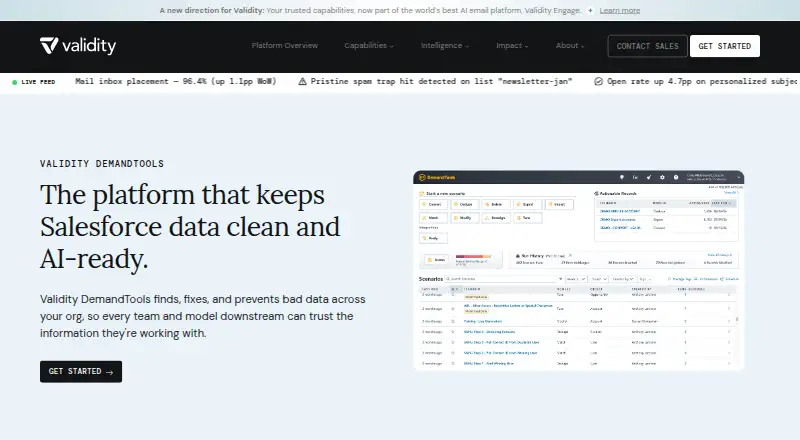This screenshot has height=440, width=800.
Task: Click the 'Validity DemandTools finds, fixes, and prevents' paragraph
Action: click(203, 316)
